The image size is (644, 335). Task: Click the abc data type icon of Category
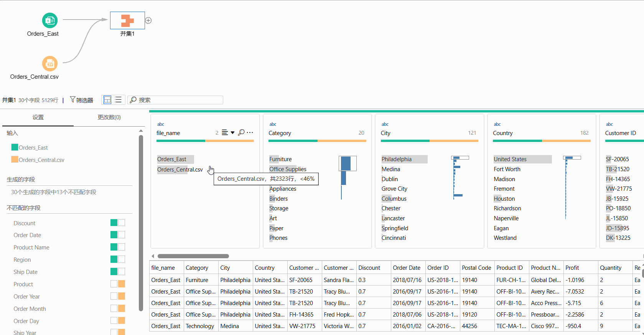tap(273, 124)
